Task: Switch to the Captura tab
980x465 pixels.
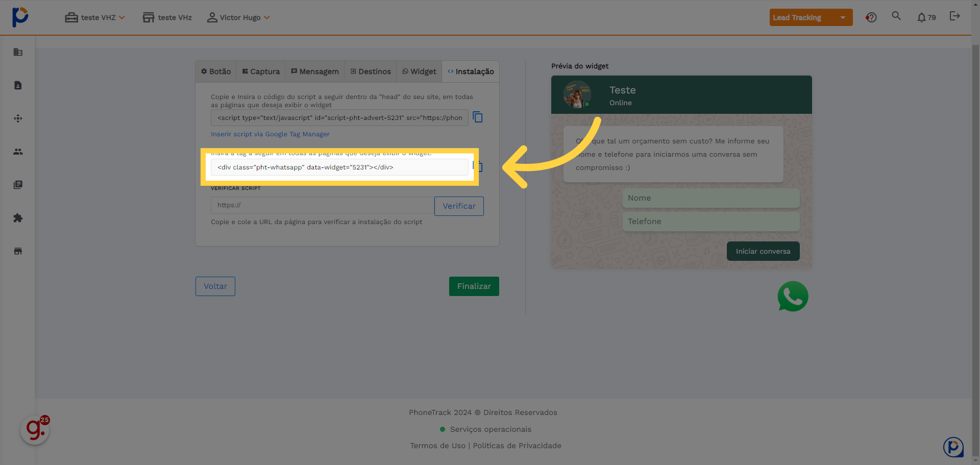Action: pos(261,71)
